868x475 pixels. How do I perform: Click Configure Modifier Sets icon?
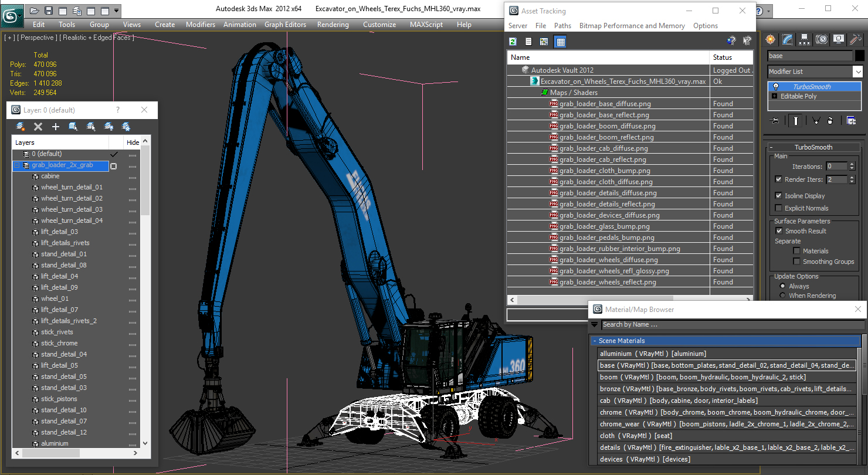[x=851, y=120]
